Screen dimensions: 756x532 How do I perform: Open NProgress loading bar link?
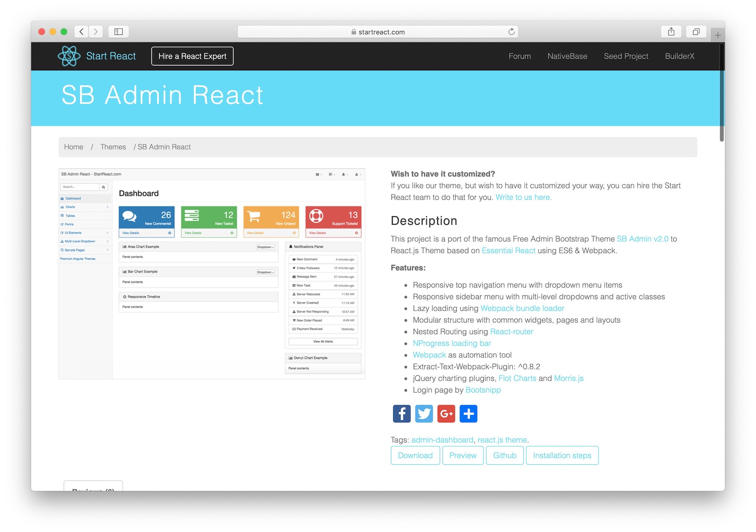coord(451,343)
